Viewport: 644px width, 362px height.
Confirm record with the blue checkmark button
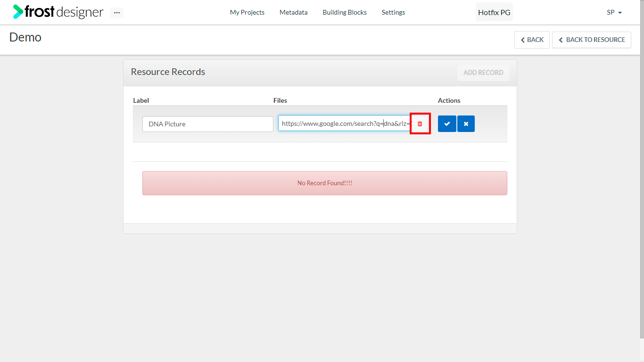447,123
